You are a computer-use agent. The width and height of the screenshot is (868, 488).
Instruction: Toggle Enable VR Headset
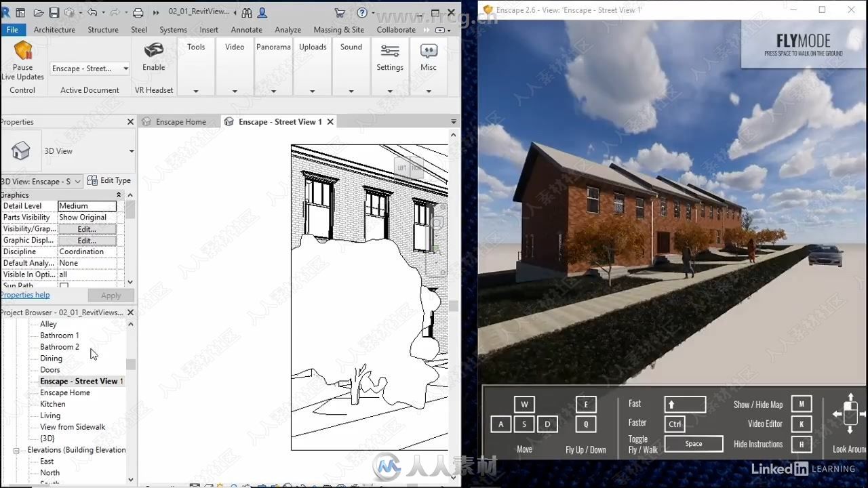[154, 57]
